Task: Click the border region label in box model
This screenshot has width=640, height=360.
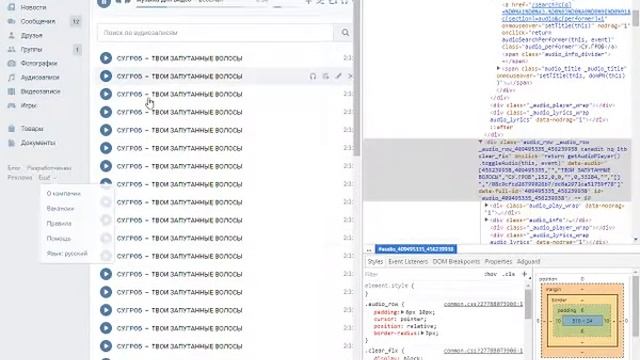Action: point(559,300)
